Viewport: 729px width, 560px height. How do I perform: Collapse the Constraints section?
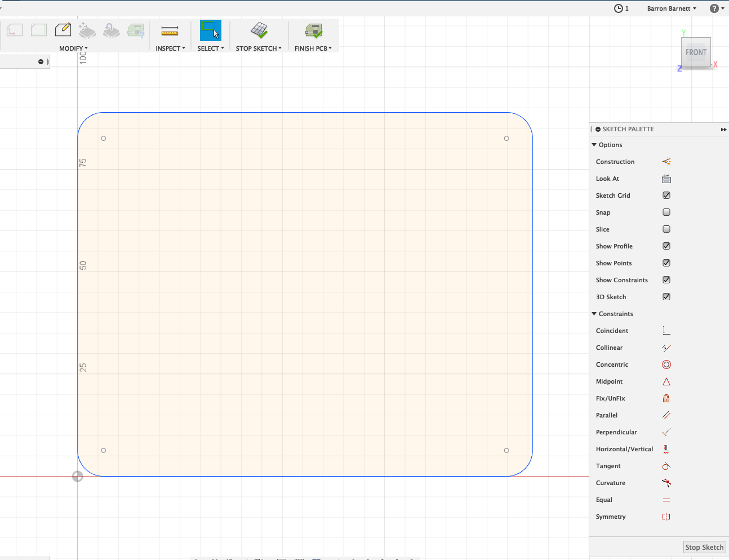pos(594,314)
